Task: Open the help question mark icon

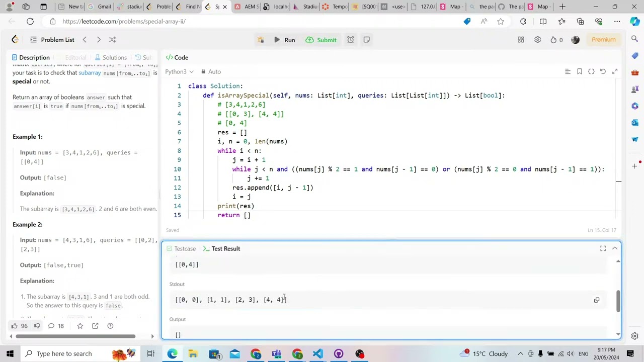Action: (x=110, y=326)
